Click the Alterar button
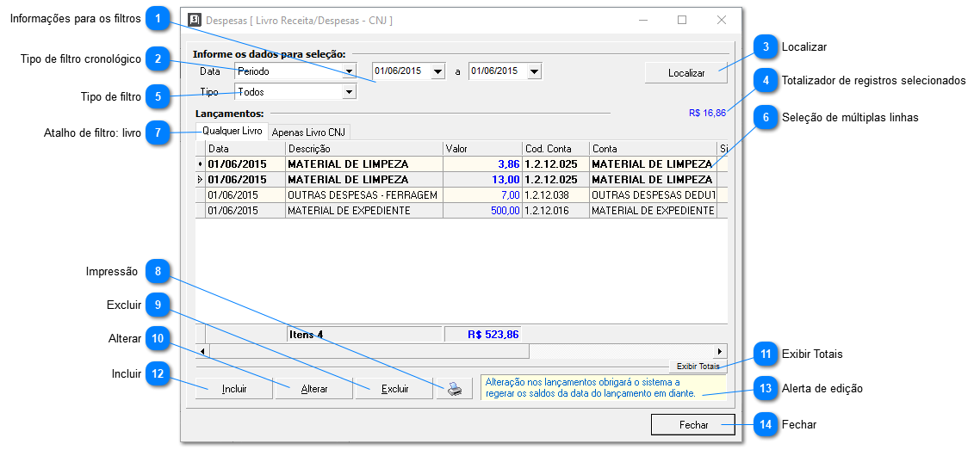The height and width of the screenshot is (450, 980). (x=314, y=389)
